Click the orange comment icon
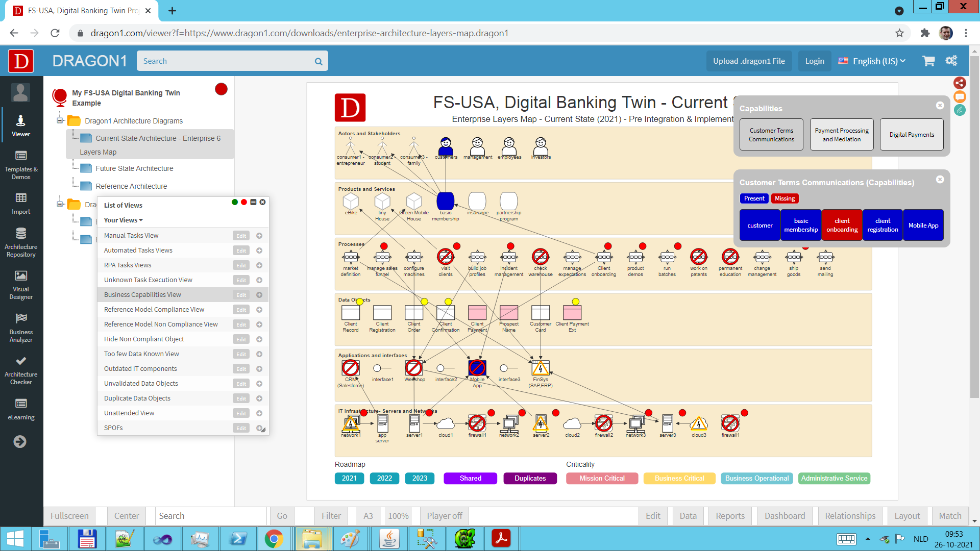 click(x=960, y=96)
